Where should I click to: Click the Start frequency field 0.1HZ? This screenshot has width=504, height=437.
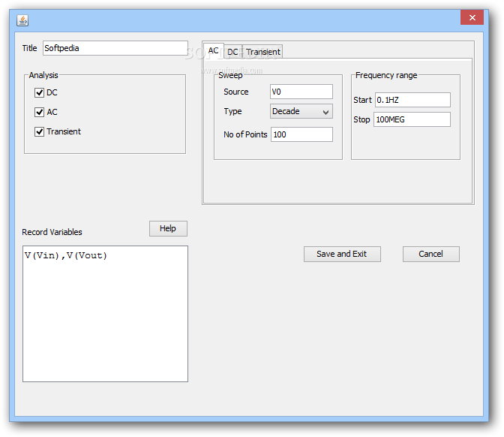click(x=412, y=100)
